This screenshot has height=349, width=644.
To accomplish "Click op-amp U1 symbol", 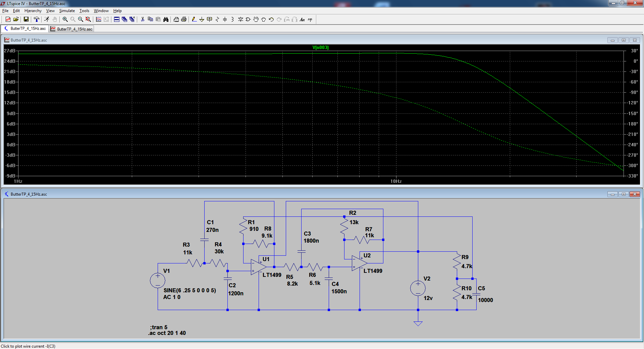I will click(259, 267).
